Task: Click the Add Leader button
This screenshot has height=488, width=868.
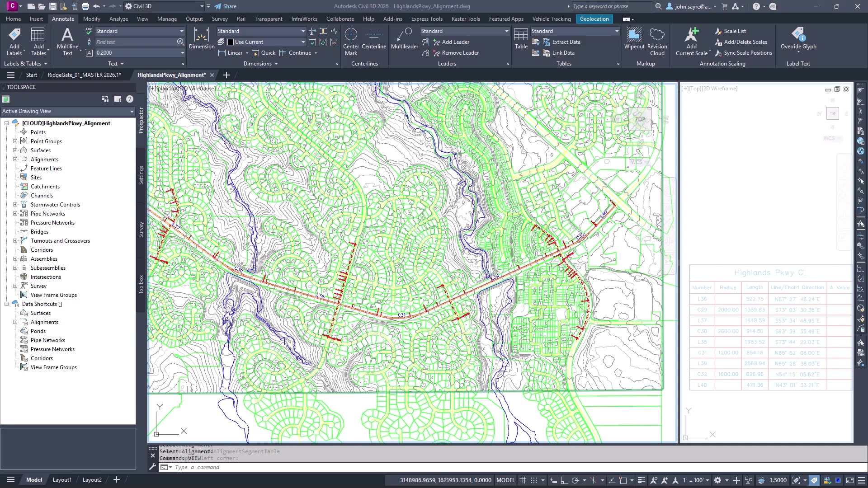Action: 451,42
